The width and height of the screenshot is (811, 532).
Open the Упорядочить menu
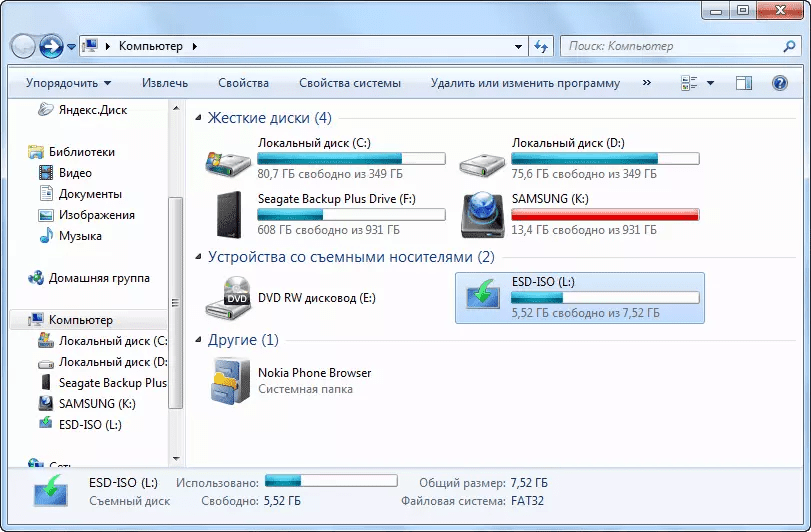(68, 83)
